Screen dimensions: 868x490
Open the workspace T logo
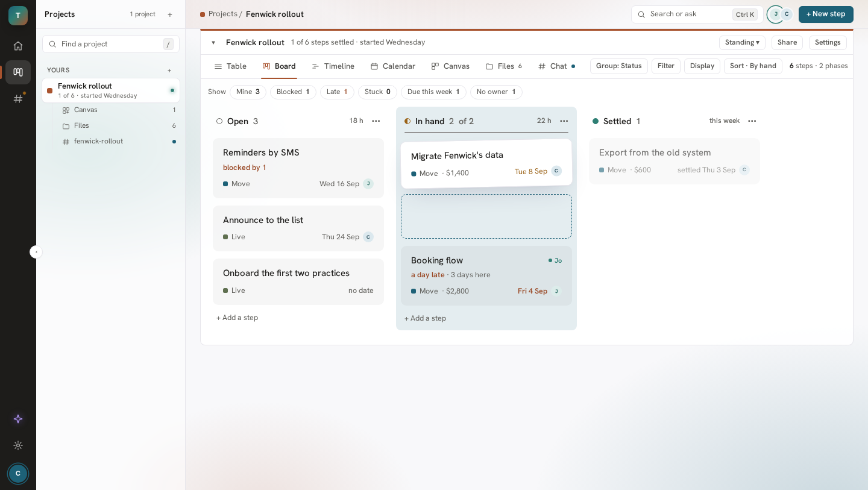point(18,16)
